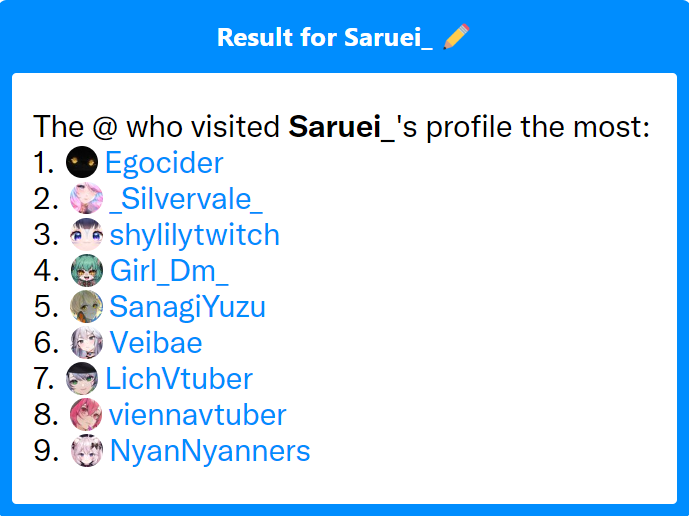Click viennavtuber's red-haired avatar icon
The height and width of the screenshot is (516, 689).
click(86, 414)
